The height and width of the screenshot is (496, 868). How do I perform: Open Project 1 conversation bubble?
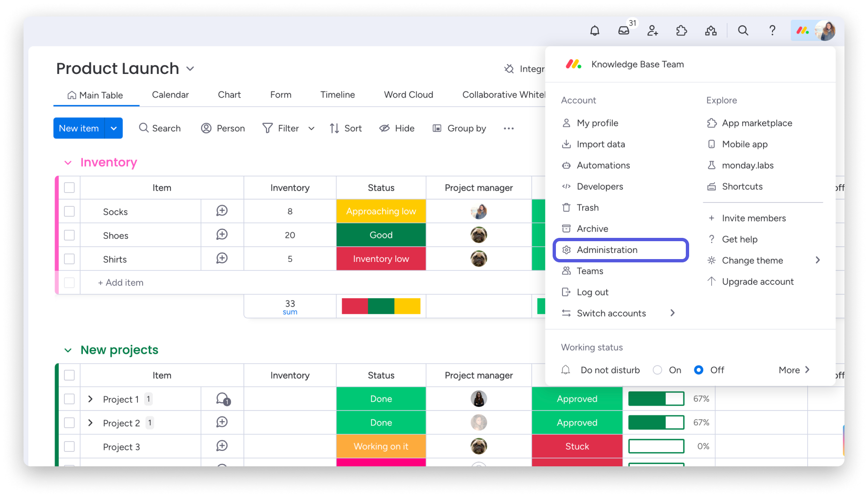tap(223, 399)
